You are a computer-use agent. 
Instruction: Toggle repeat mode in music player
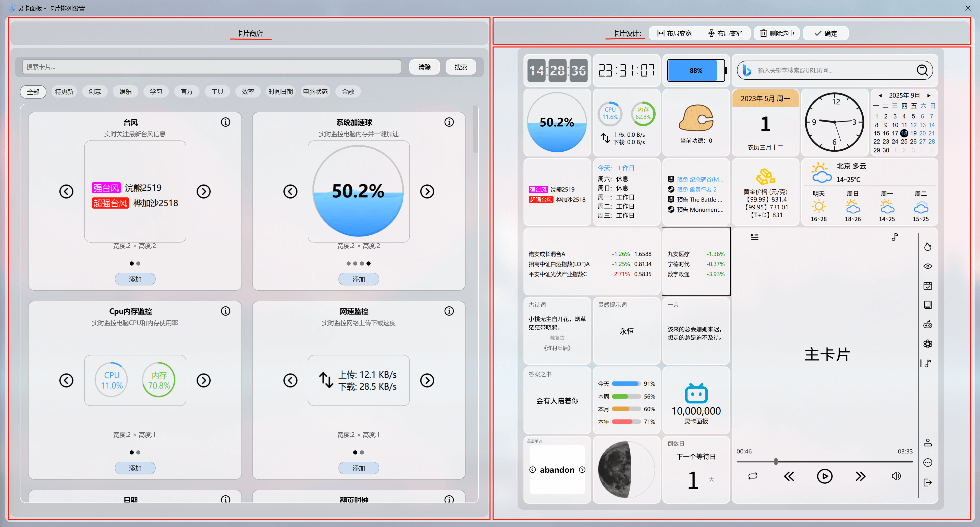tap(753, 476)
